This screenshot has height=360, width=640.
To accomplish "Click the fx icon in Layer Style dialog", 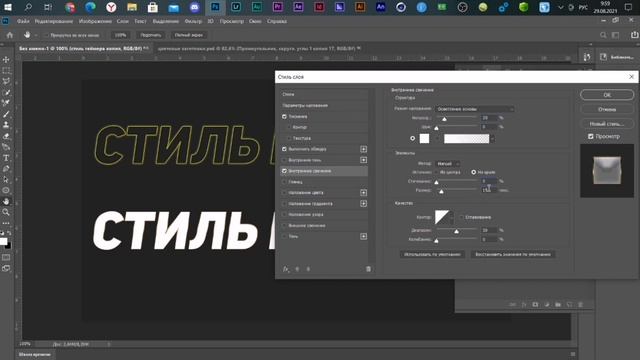I will pyautogui.click(x=286, y=269).
